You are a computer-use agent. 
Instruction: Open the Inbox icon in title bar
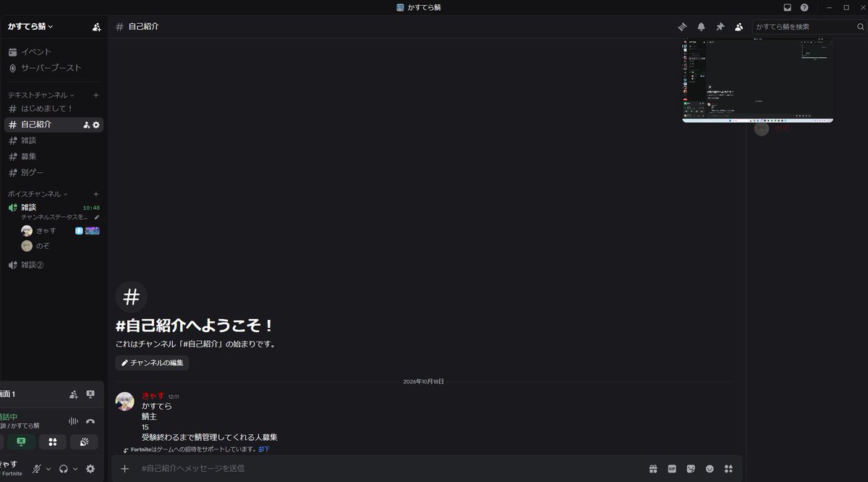coord(787,7)
